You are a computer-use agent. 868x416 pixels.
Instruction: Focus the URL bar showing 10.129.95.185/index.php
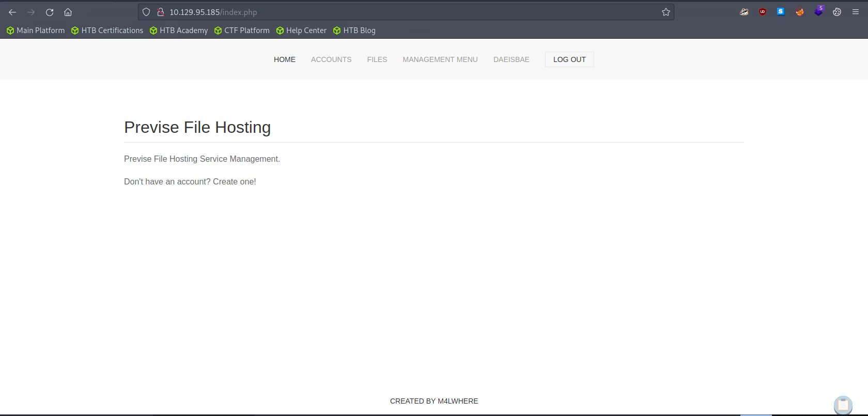click(x=406, y=12)
